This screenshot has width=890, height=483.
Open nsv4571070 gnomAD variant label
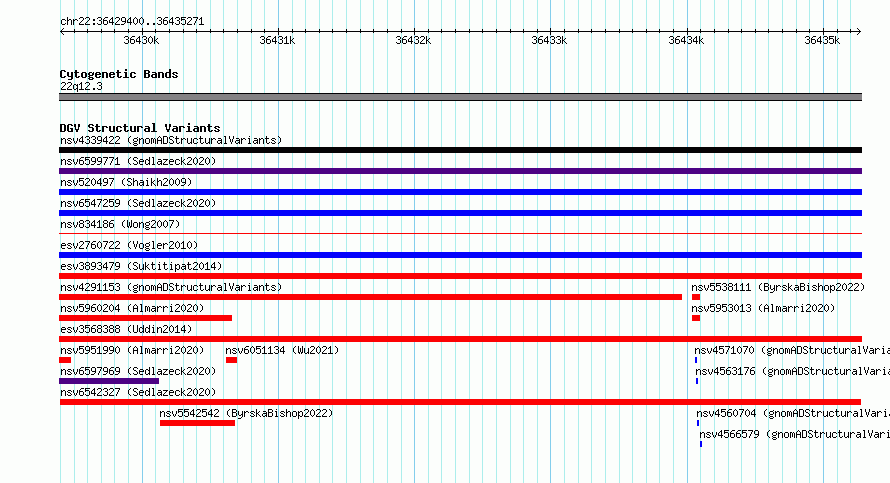click(x=792, y=350)
